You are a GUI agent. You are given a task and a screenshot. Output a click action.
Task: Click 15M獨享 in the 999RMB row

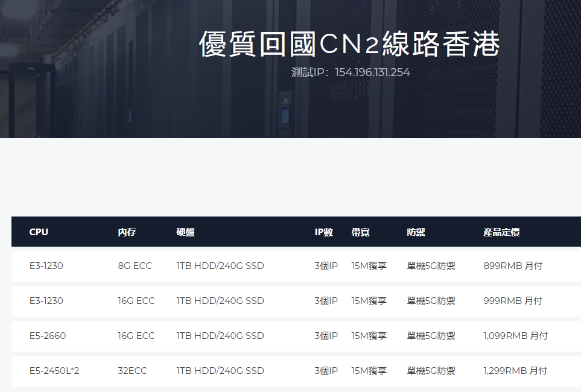tap(369, 300)
